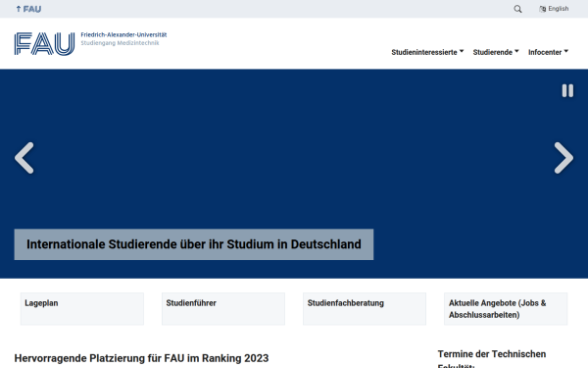
Task: Click the FAU logo
Action: pos(44,43)
